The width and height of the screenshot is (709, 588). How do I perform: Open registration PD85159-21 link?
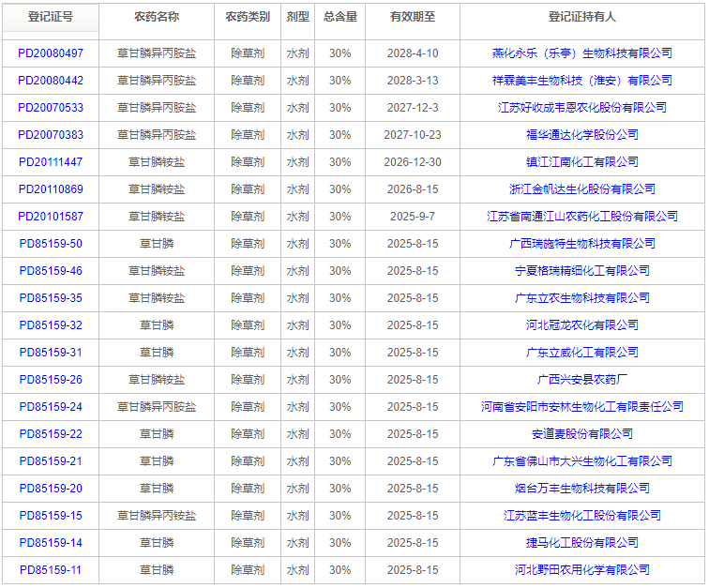51,460
